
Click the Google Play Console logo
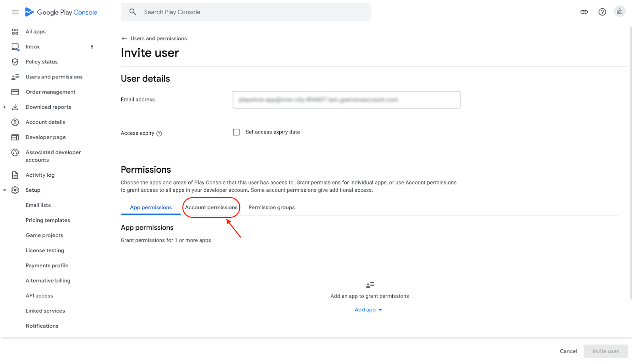(x=61, y=12)
